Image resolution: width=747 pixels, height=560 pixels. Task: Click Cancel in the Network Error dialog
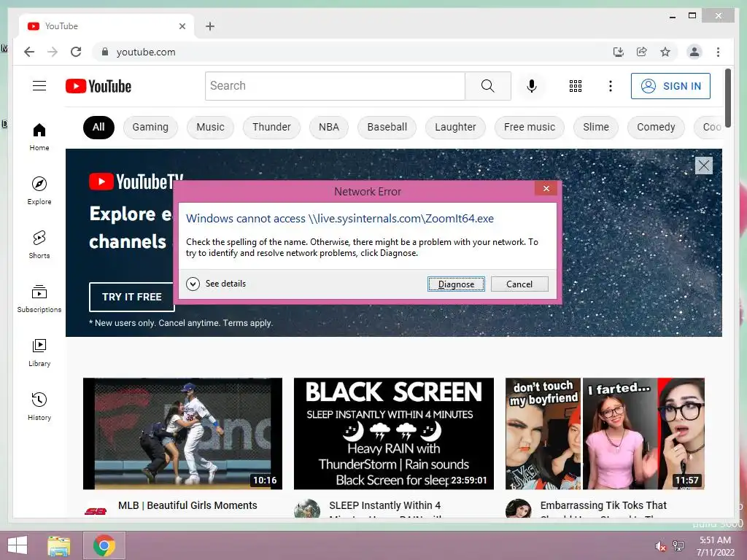click(x=519, y=284)
